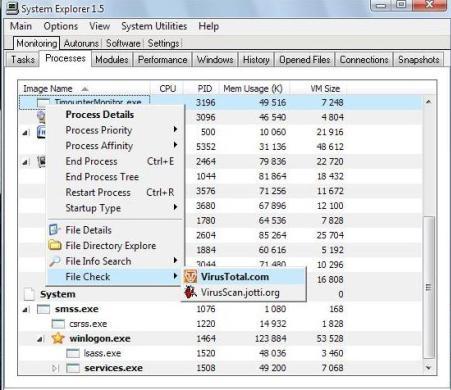This screenshot has width=451, height=390.
Task: Click the winlogon.exe star icon
Action: pyautogui.click(x=58, y=338)
